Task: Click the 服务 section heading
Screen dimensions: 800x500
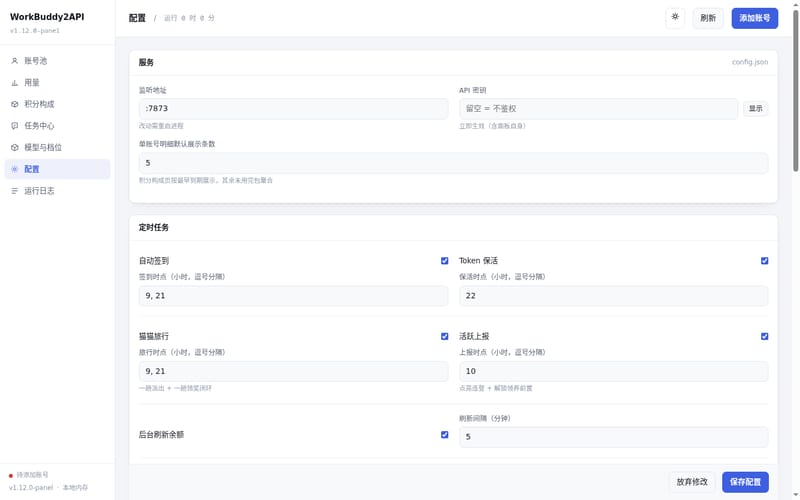Action: [146, 62]
